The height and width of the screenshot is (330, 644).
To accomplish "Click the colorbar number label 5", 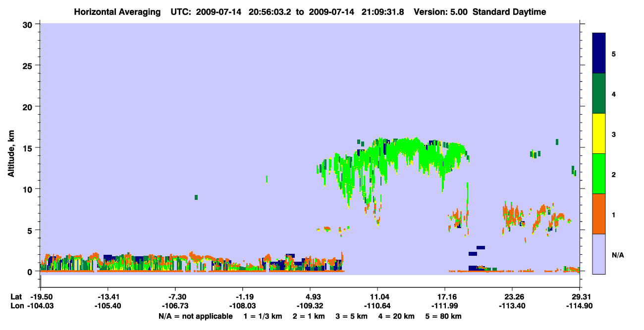I will point(613,54).
